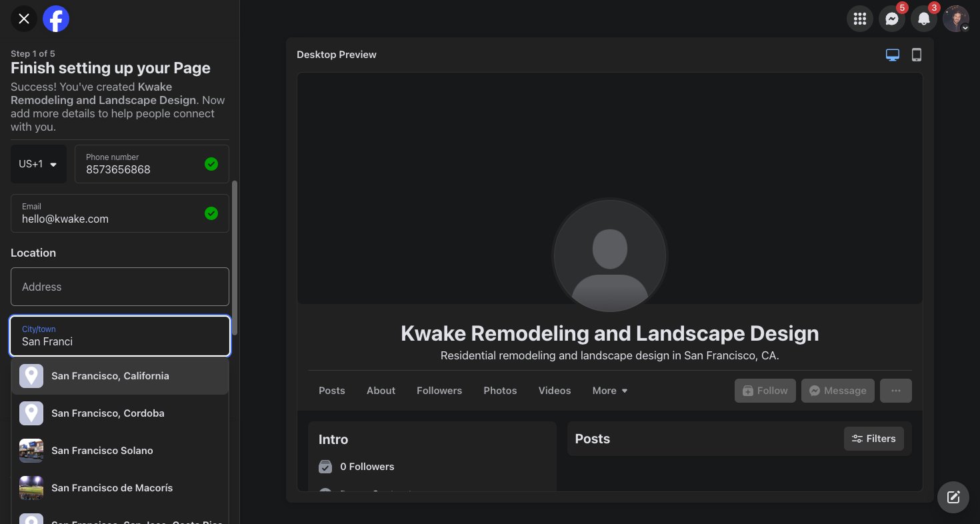
Task: Edit the Phone number field
Action: click(x=152, y=164)
